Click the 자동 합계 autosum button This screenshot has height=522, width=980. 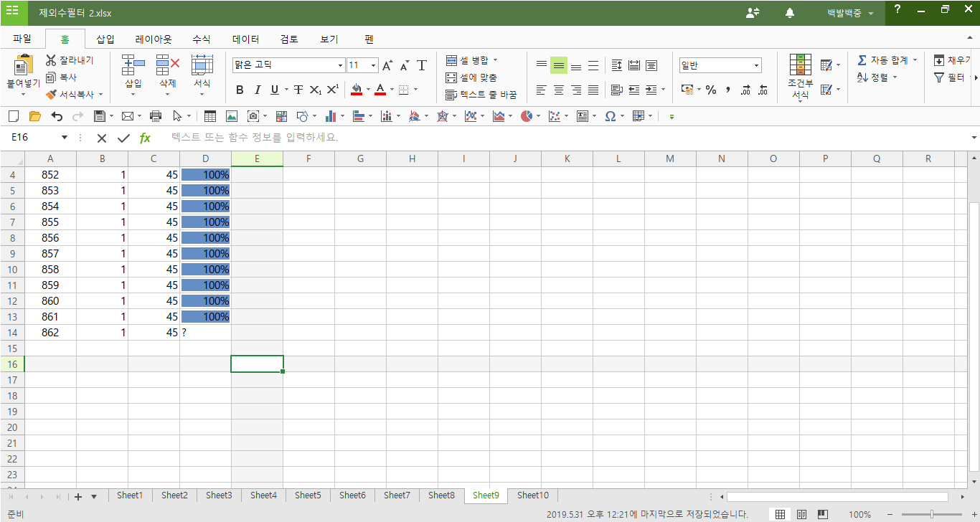point(887,60)
